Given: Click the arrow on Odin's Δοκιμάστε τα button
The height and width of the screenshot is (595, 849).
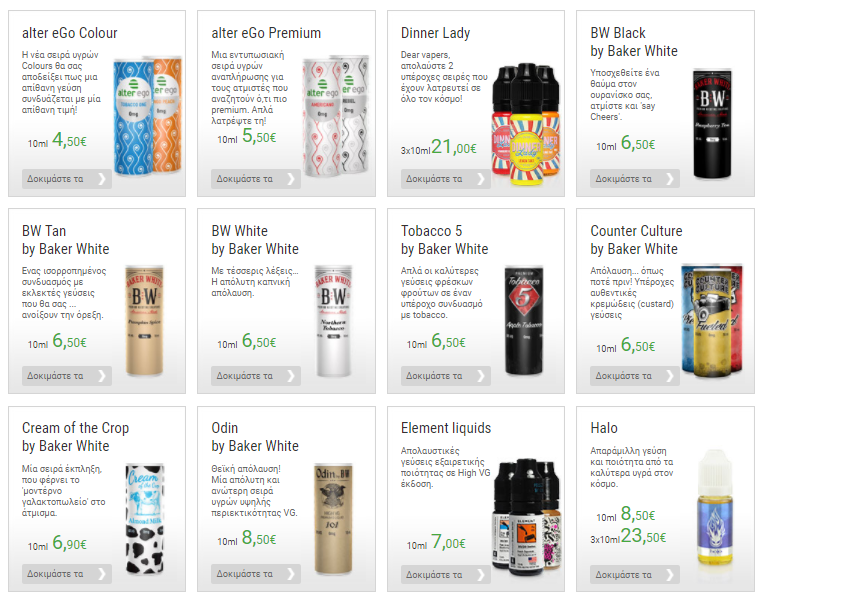Looking at the screenshot, I should tap(291, 574).
